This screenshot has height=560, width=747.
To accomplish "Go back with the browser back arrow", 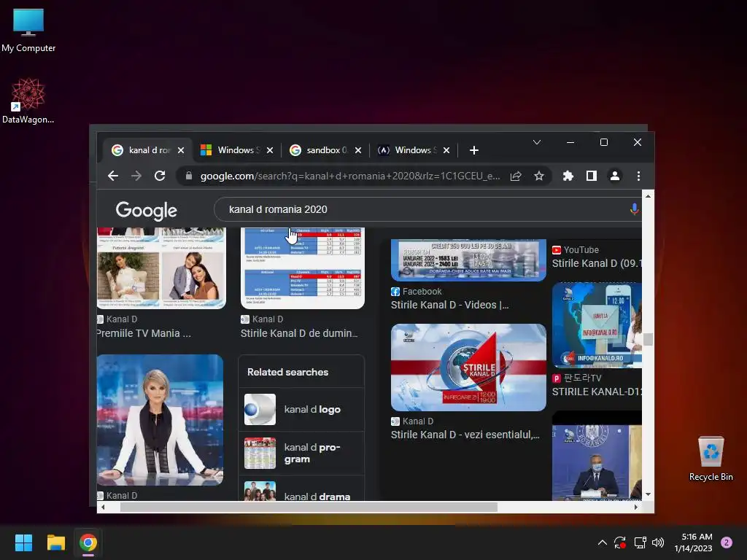I will pos(113,176).
